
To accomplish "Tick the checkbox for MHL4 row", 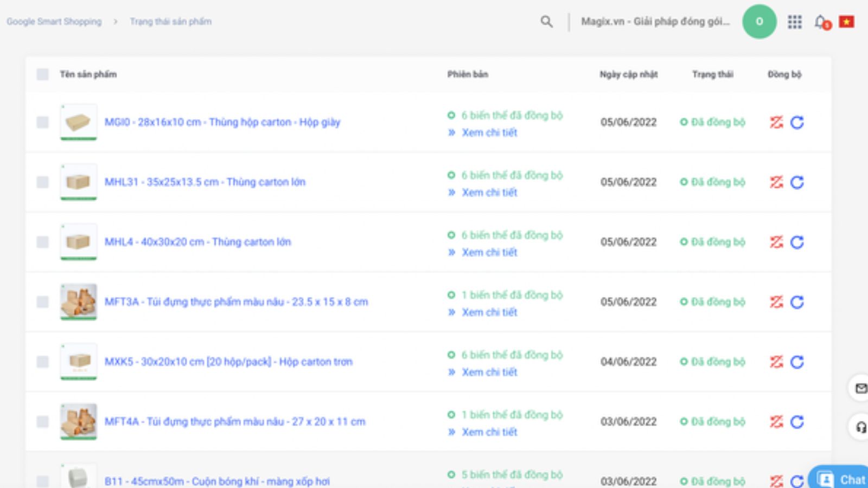I will tap(42, 242).
